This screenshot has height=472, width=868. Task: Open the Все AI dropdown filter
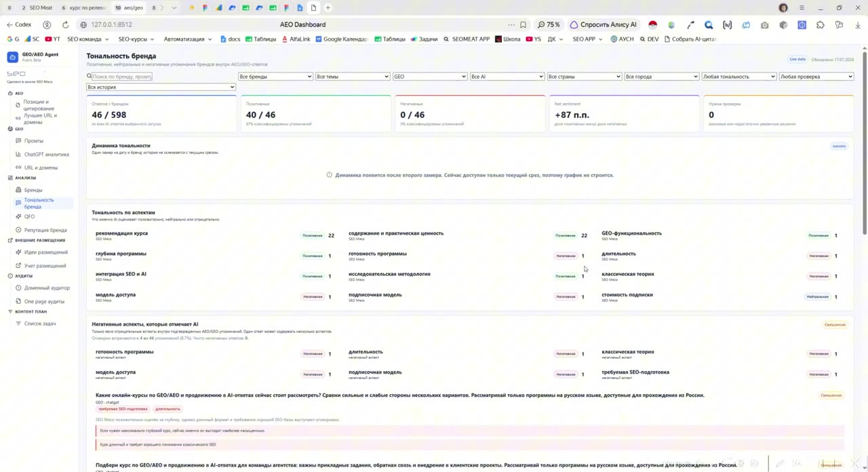(507, 77)
